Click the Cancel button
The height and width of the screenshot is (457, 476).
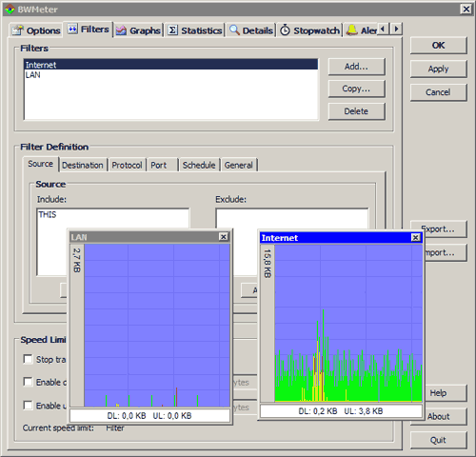click(x=438, y=92)
